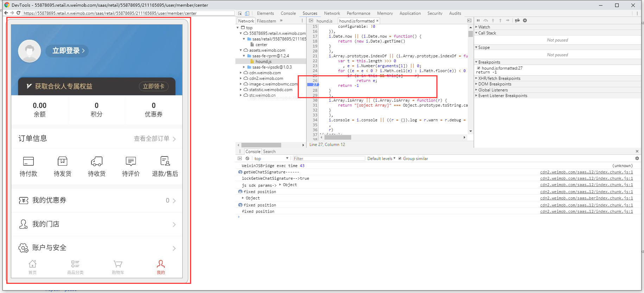The image size is (644, 293).
Task: Open the Filesystem tab in Sources
Action: 266,21
